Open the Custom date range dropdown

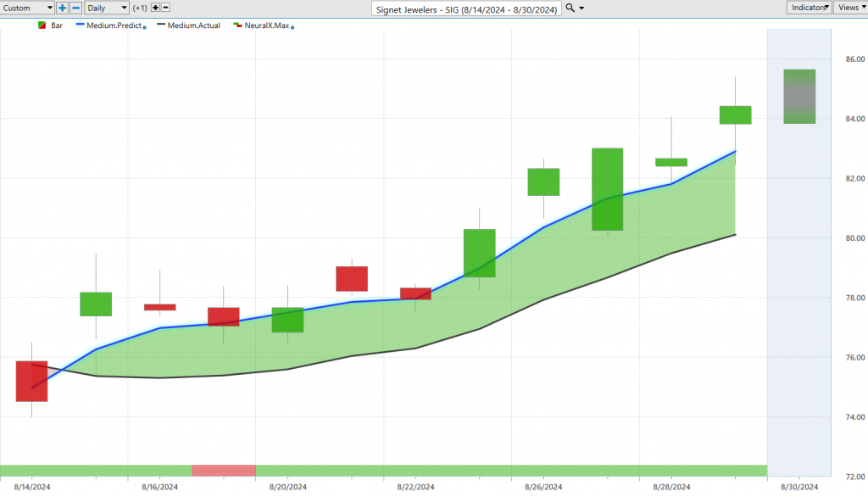[27, 8]
